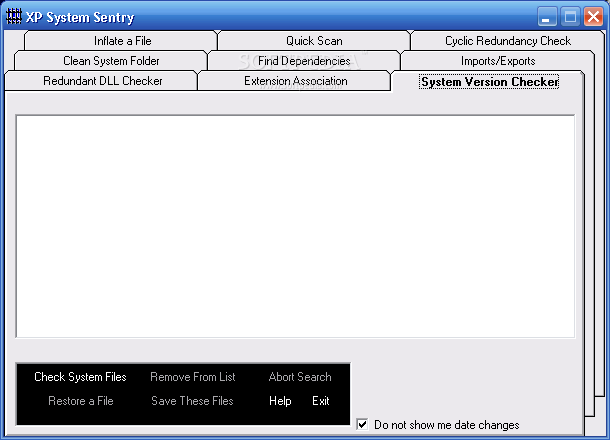This screenshot has width=610, height=440.
Task: Minimize the XP System Sentry window
Action: click(547, 17)
